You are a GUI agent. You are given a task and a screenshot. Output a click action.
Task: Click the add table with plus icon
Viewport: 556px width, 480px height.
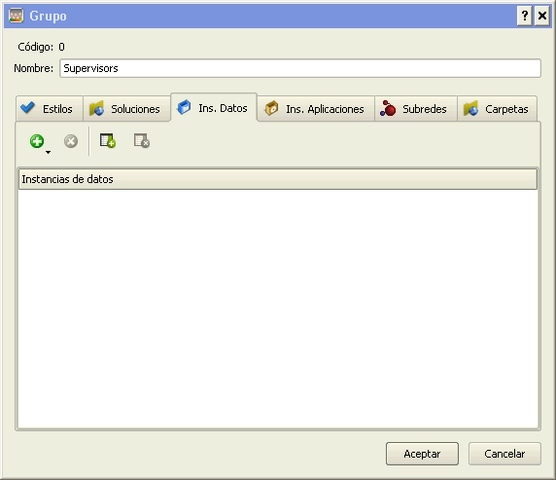pyautogui.click(x=107, y=141)
